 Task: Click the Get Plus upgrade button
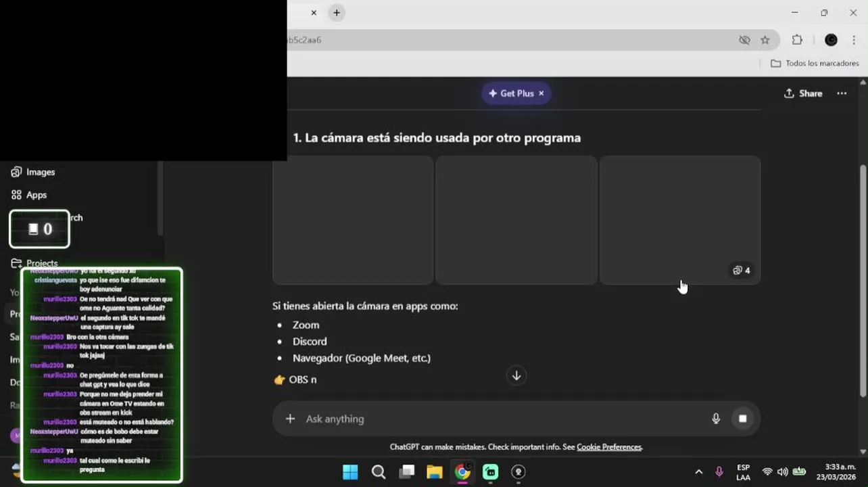tap(510, 93)
